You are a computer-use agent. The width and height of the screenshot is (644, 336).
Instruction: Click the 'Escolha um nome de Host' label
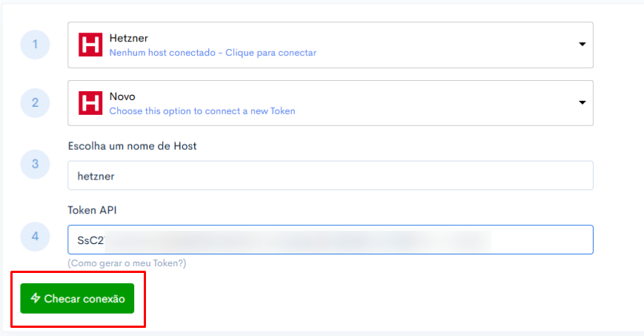pos(132,146)
